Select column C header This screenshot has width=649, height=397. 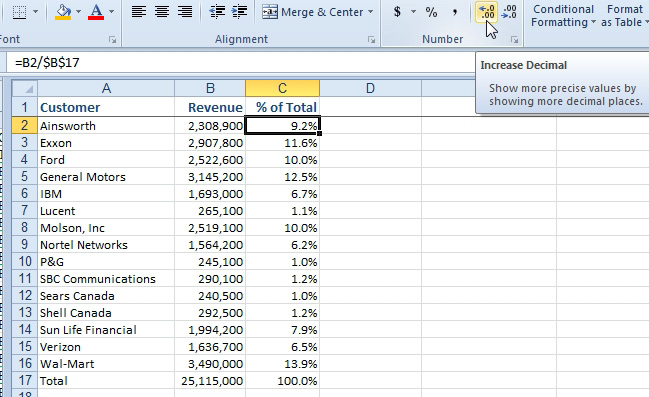[x=282, y=88]
